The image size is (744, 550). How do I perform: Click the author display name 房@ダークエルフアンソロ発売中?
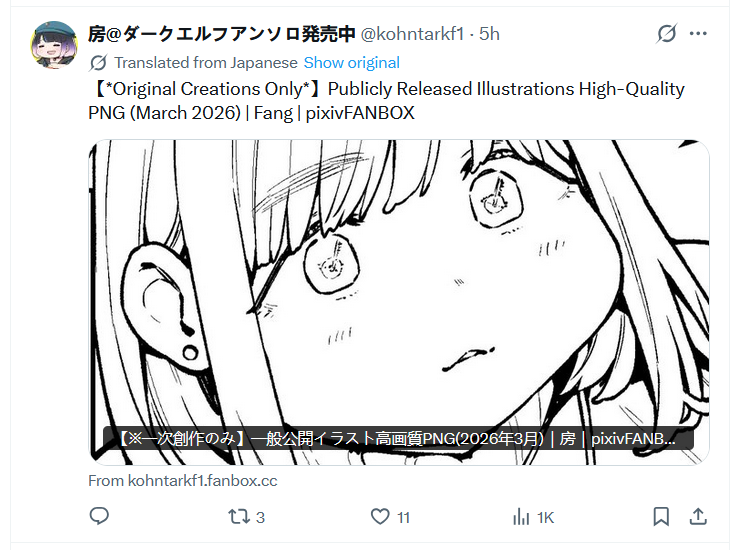click(222, 34)
